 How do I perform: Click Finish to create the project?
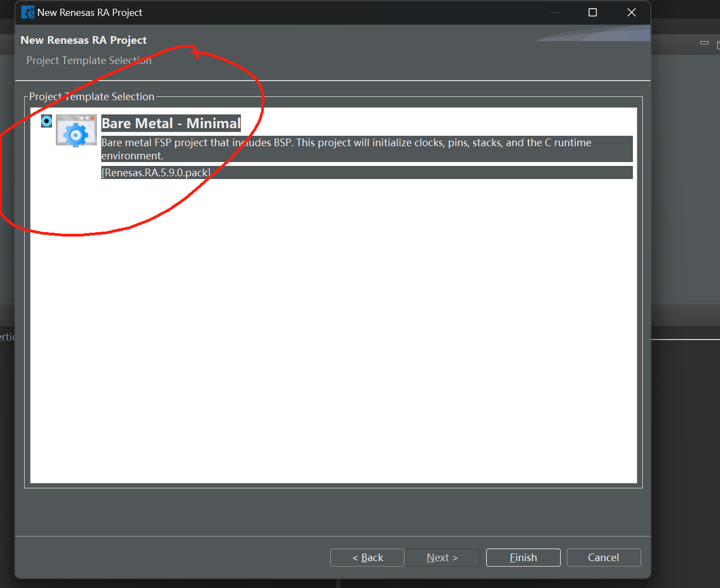[523, 557]
